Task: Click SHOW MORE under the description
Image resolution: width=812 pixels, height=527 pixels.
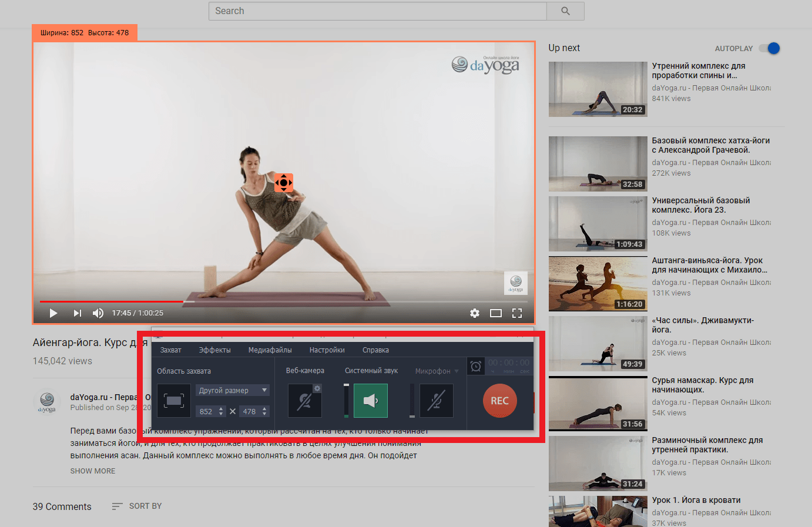Action: (x=93, y=471)
